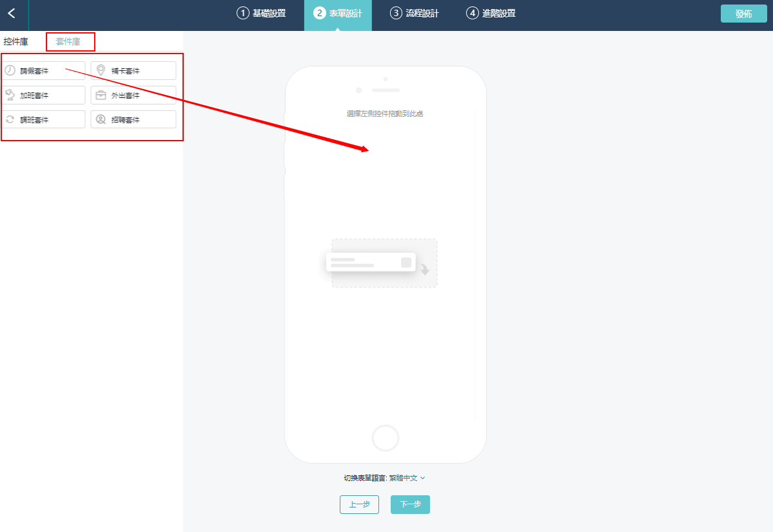Open the 切換表單語言 繁體中文 dropdown
Image resolution: width=773 pixels, height=532 pixels.
coord(385,478)
